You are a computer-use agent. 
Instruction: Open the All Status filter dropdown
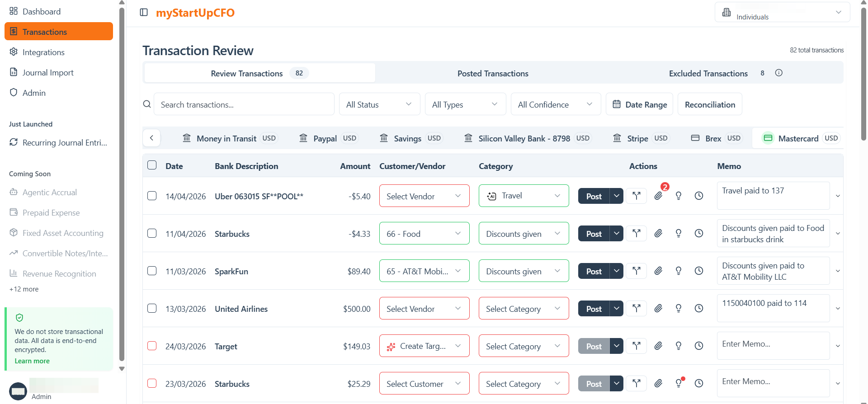[379, 104]
